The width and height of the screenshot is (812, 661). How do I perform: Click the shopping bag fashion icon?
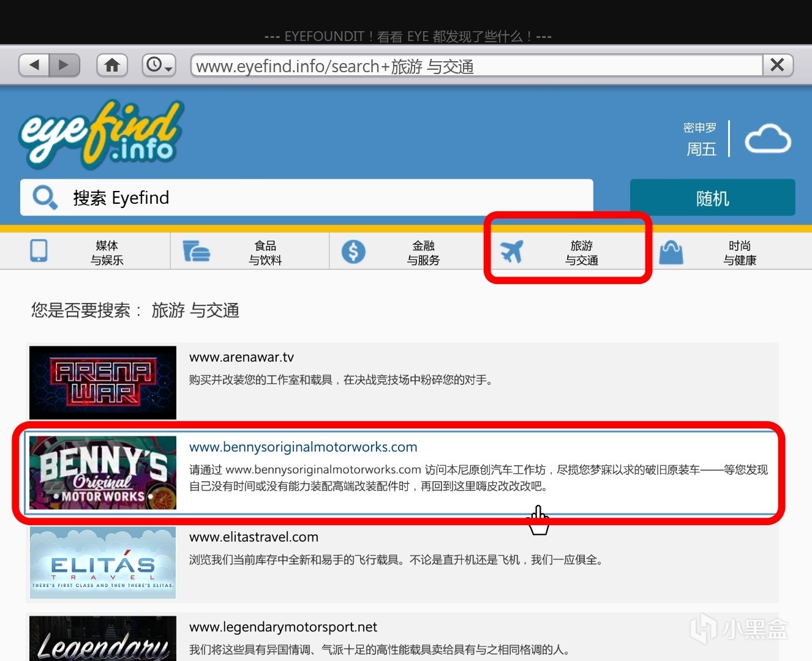(671, 252)
